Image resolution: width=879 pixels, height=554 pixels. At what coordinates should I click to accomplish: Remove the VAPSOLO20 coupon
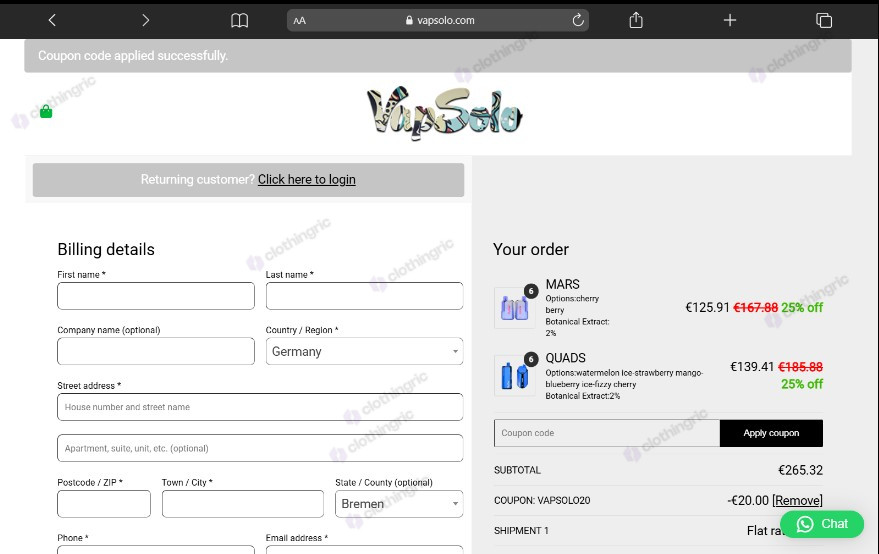(x=797, y=500)
